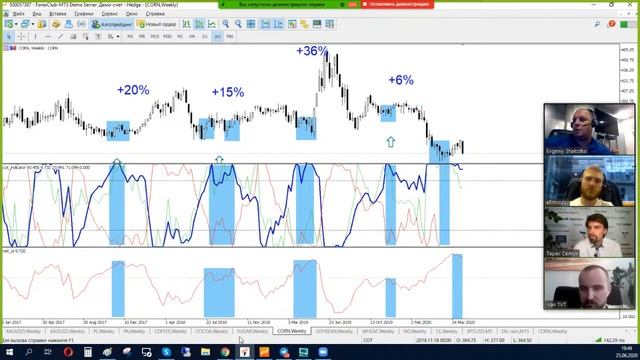640x360 pixels.
Task: Open the search icon in top-right toolbar
Action: coord(597,24)
